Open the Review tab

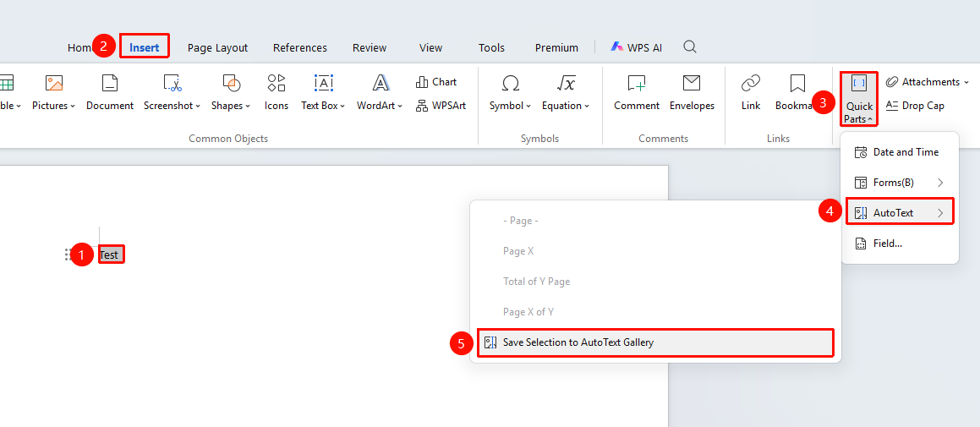[370, 47]
